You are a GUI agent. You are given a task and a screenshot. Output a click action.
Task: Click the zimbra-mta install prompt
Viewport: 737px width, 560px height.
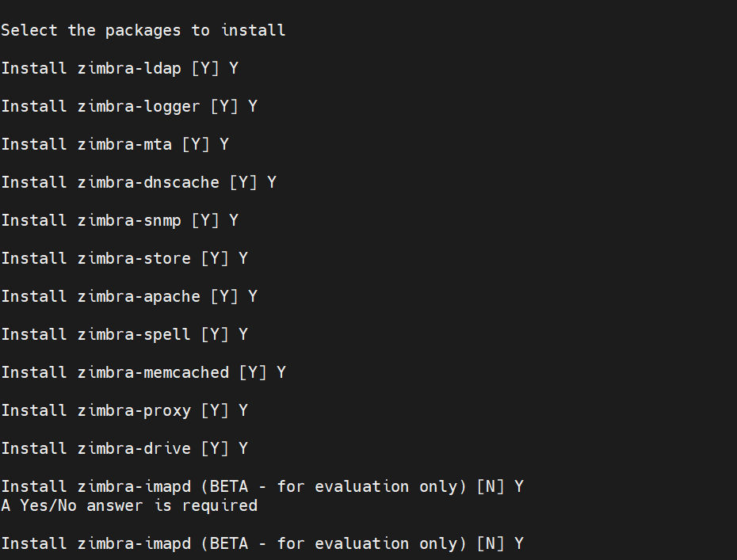115,144
